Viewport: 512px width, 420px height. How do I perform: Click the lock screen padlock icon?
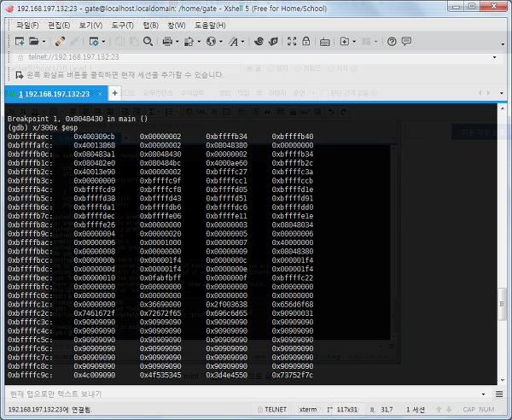[306, 41]
